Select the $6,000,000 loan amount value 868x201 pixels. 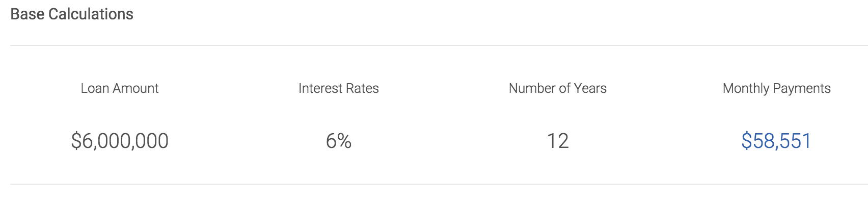click(x=120, y=141)
